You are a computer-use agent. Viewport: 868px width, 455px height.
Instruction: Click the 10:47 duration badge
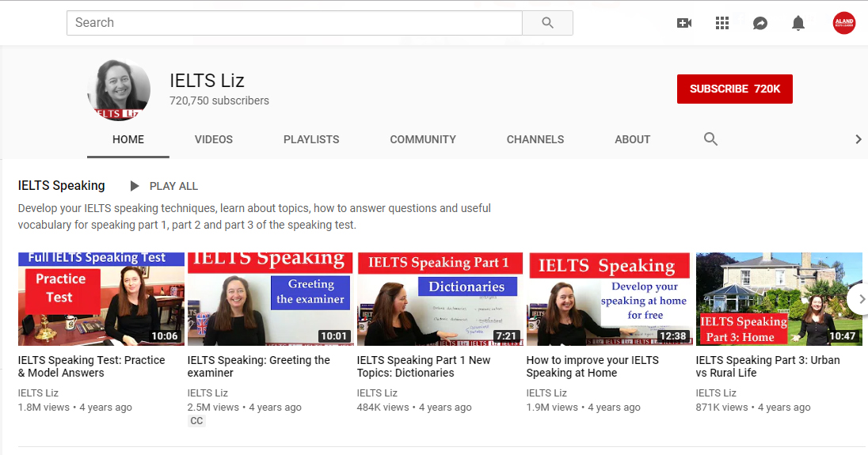click(842, 336)
